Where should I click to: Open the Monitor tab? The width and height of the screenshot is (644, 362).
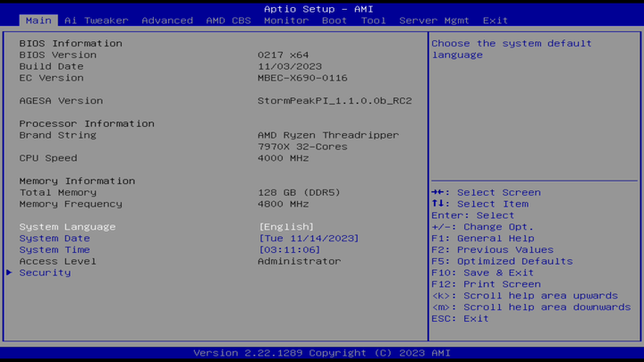pyautogui.click(x=286, y=21)
